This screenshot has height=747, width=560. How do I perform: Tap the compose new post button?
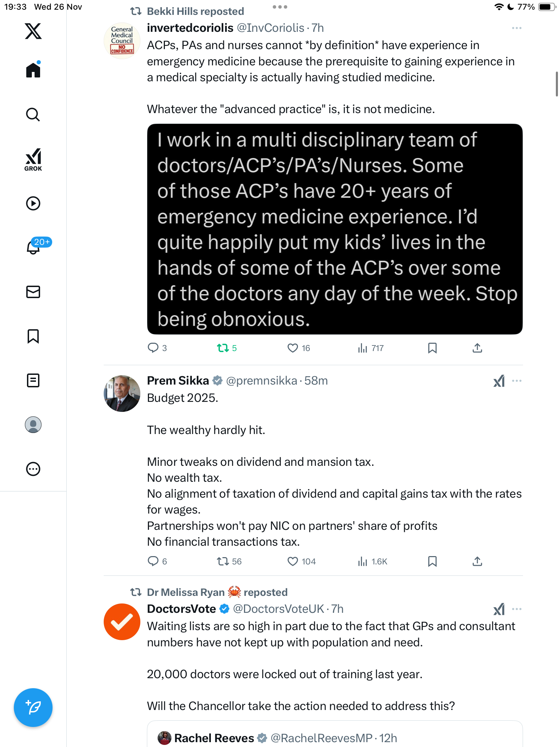33,708
